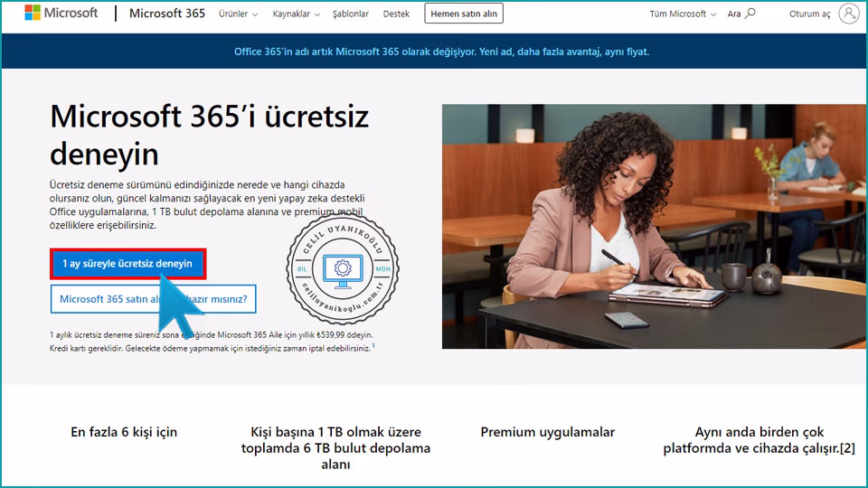Screen dimensions: 868x488
Task: Click the Office 365 rename banner text
Action: coord(441,52)
